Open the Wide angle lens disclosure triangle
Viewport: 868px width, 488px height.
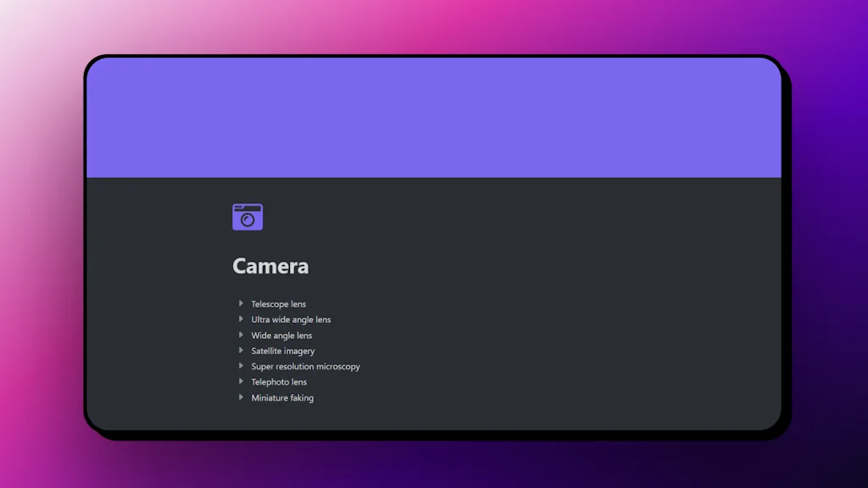point(241,335)
